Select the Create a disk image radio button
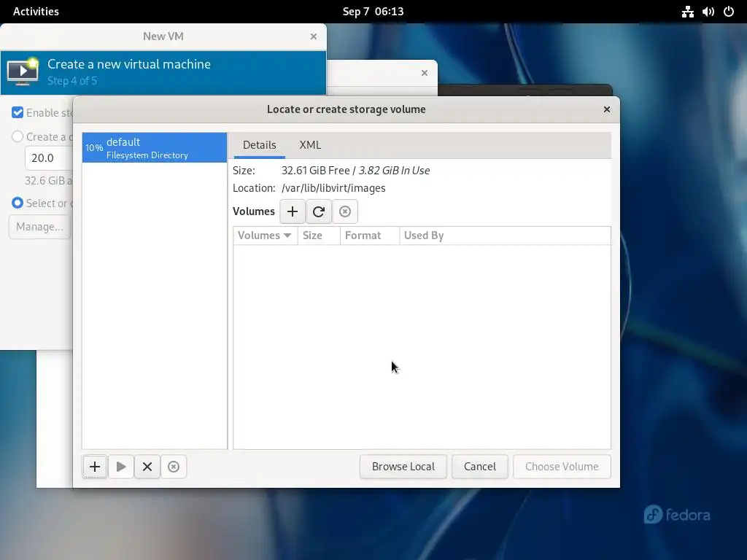The image size is (747, 560). coord(18,136)
